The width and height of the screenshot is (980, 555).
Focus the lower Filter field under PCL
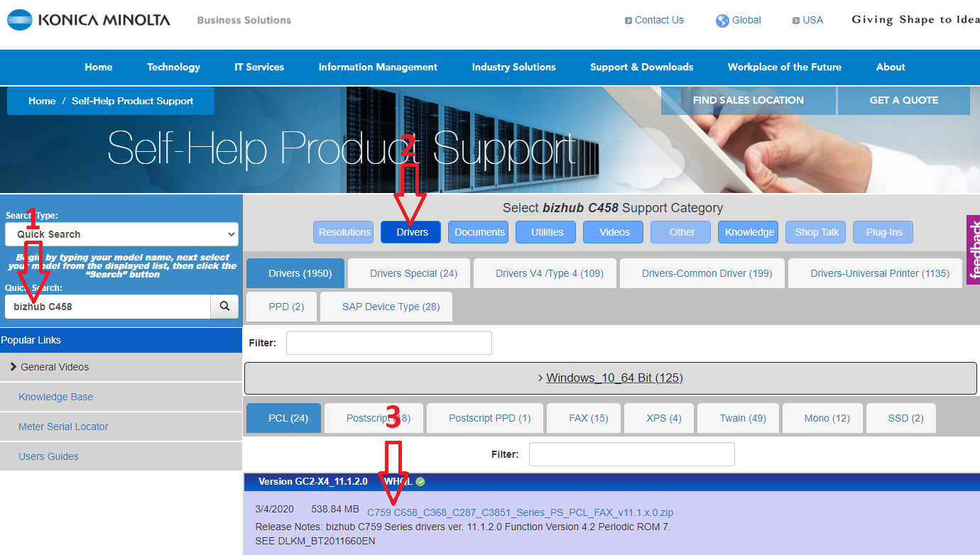(x=632, y=454)
